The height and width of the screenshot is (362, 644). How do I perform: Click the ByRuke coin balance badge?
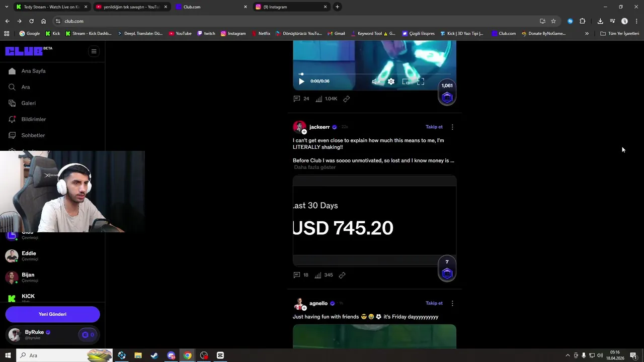coord(88,335)
